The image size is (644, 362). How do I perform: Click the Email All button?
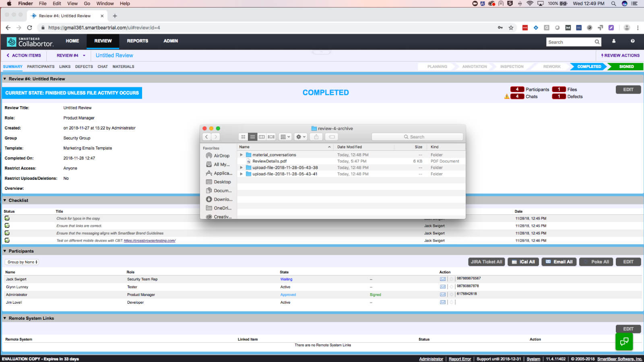point(559,262)
